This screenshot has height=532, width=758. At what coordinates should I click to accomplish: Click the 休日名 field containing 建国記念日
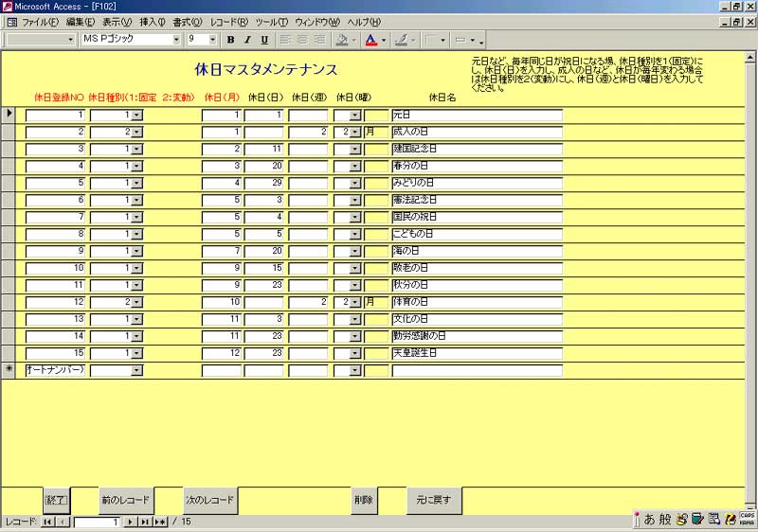[478, 149]
